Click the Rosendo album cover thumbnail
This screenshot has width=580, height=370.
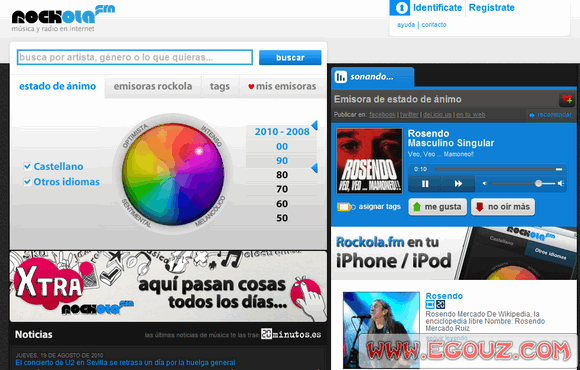tap(369, 161)
